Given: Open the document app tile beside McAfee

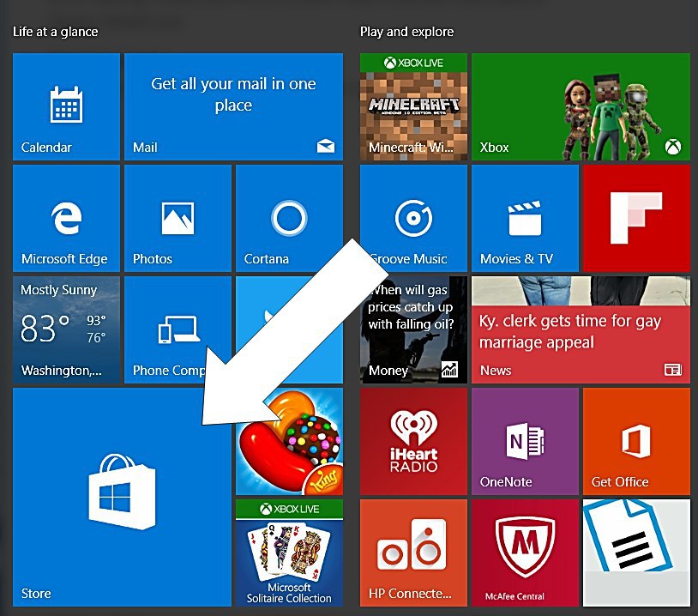Looking at the screenshot, I should coord(636,553).
